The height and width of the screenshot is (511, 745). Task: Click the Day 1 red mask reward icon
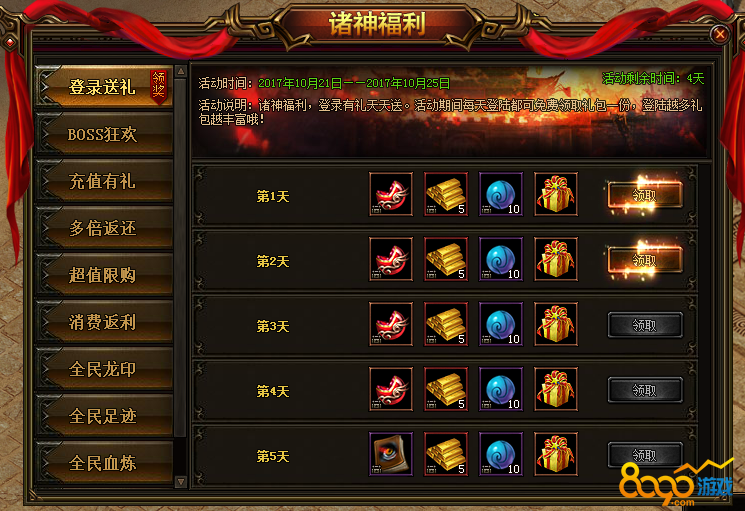391,194
